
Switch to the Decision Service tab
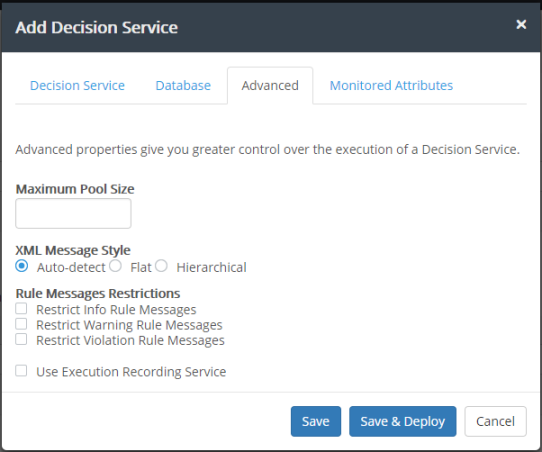tap(77, 85)
